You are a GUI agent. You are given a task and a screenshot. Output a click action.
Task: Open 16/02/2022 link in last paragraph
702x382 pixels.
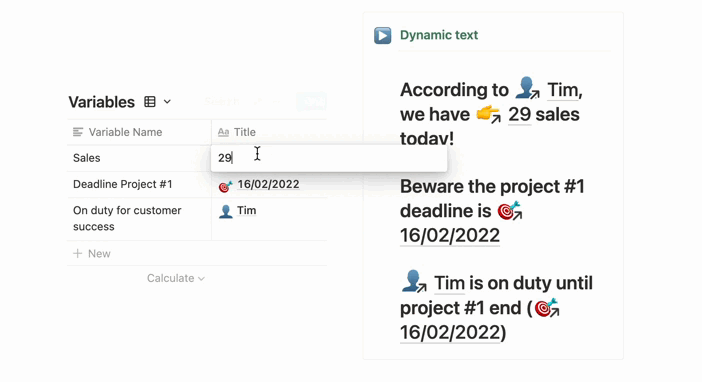click(x=449, y=333)
